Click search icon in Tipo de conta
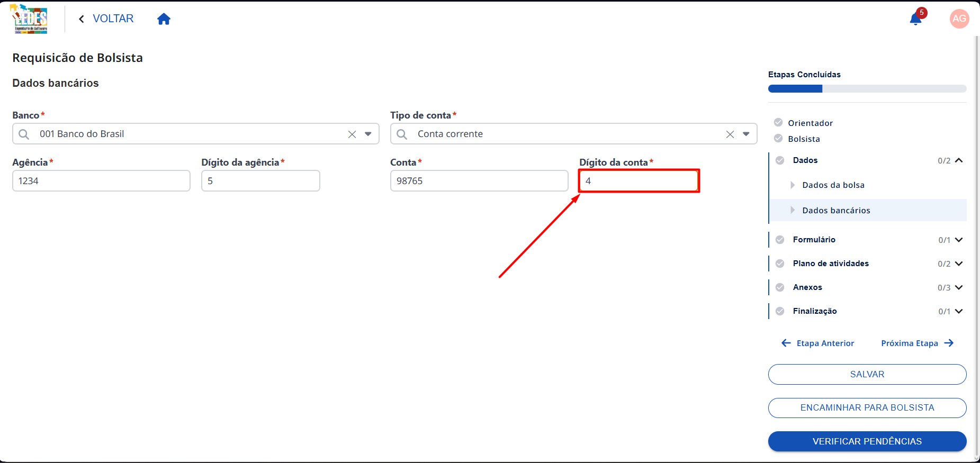The image size is (980, 463). point(402,134)
